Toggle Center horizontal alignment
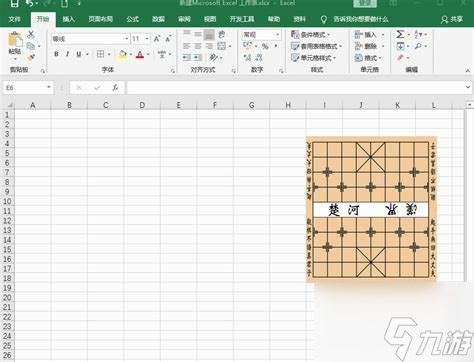 (x=198, y=46)
